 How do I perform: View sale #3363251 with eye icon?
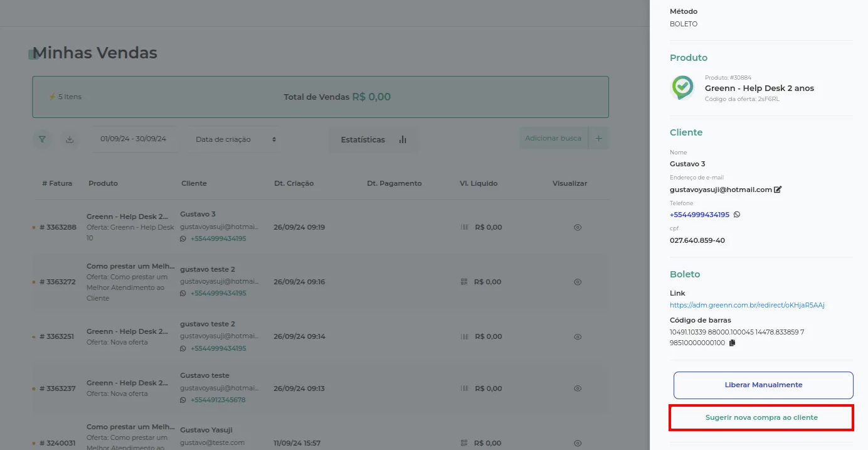click(x=578, y=336)
